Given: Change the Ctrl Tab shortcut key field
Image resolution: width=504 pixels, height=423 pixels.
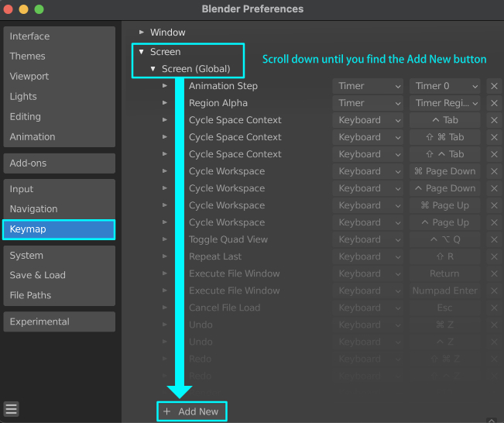Looking at the screenshot, I should click(x=445, y=120).
